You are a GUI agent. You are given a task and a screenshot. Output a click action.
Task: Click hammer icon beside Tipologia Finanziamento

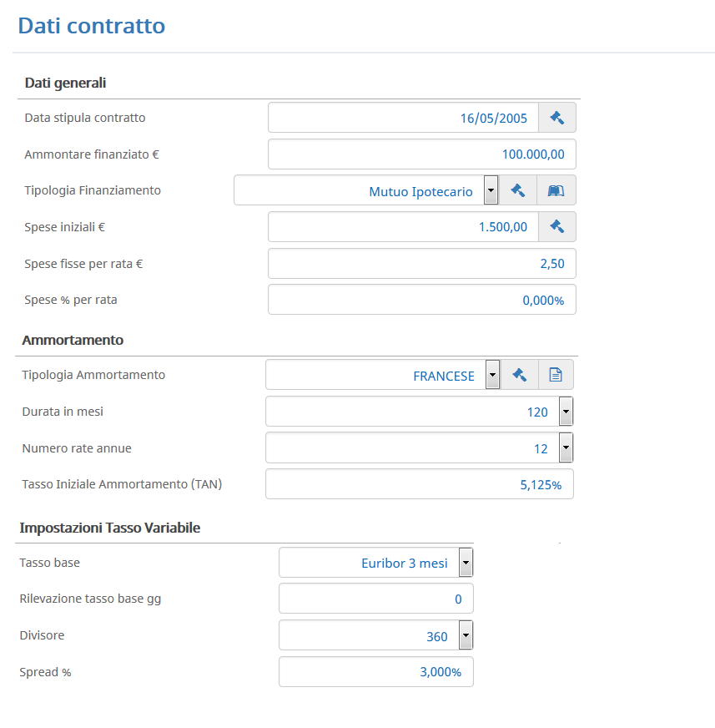[517, 190]
